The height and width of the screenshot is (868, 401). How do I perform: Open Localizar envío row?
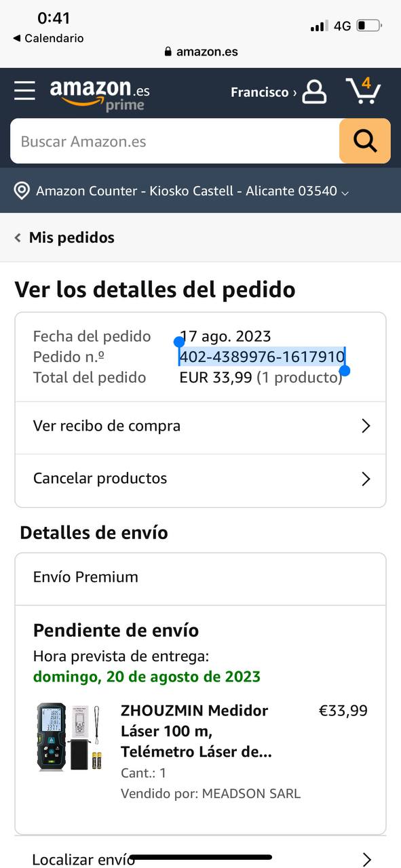click(201, 859)
